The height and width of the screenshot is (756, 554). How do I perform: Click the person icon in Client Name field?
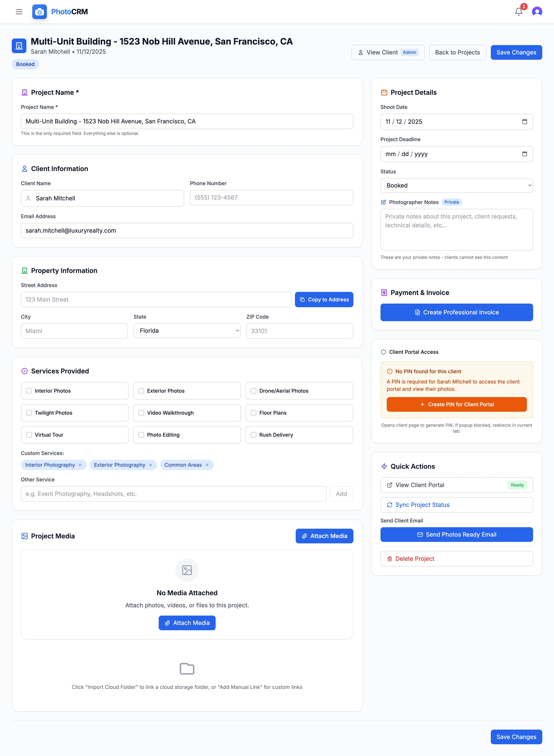pyautogui.click(x=29, y=198)
